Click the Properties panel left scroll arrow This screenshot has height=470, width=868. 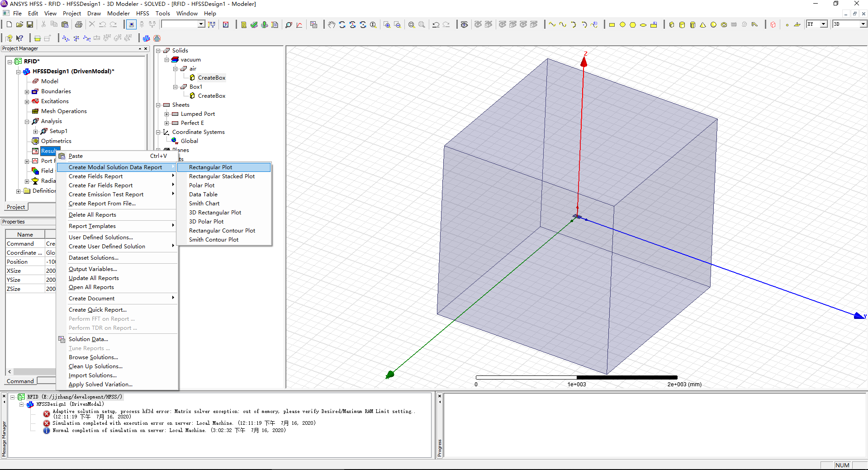(x=9, y=371)
